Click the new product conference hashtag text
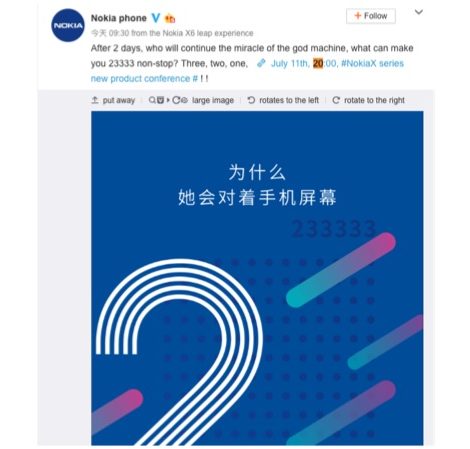 pyautogui.click(x=145, y=79)
